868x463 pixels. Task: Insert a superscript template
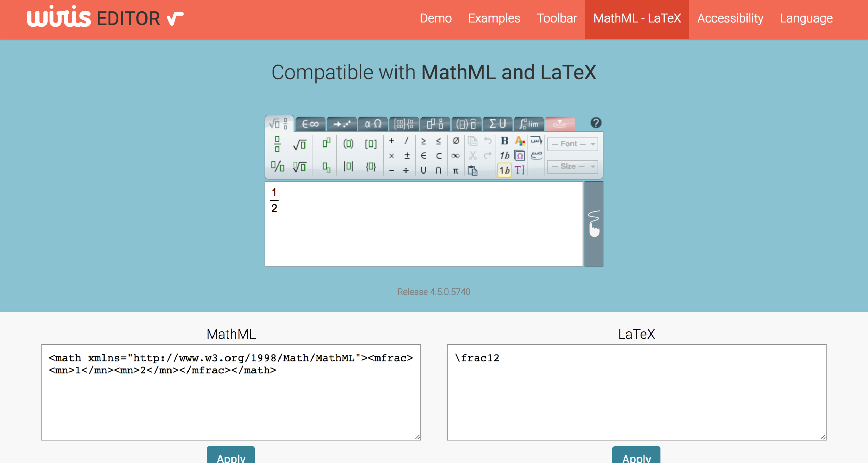326,143
